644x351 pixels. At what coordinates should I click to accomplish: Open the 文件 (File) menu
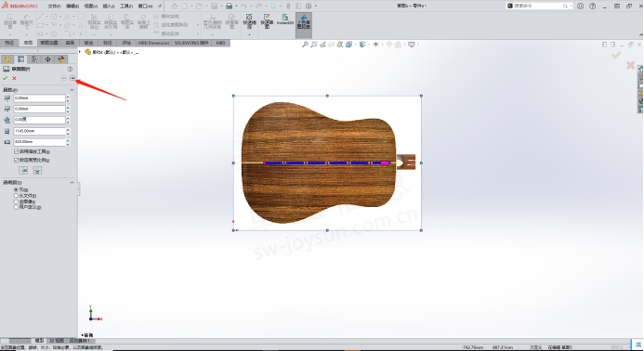[54, 6]
